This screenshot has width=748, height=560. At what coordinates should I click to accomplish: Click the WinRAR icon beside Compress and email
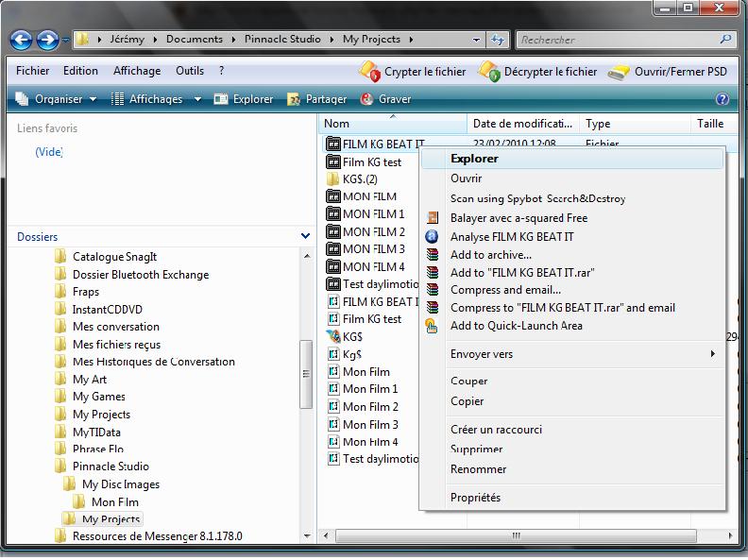pyautogui.click(x=433, y=290)
